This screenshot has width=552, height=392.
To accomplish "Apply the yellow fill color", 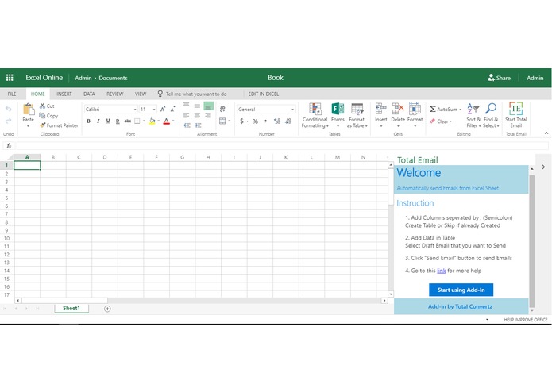I will 152,121.
